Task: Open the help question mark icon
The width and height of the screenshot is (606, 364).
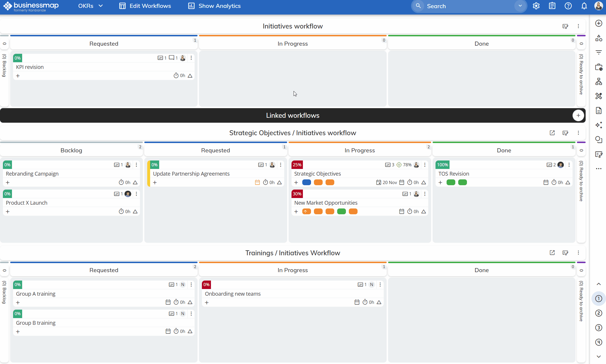Action: pyautogui.click(x=568, y=6)
